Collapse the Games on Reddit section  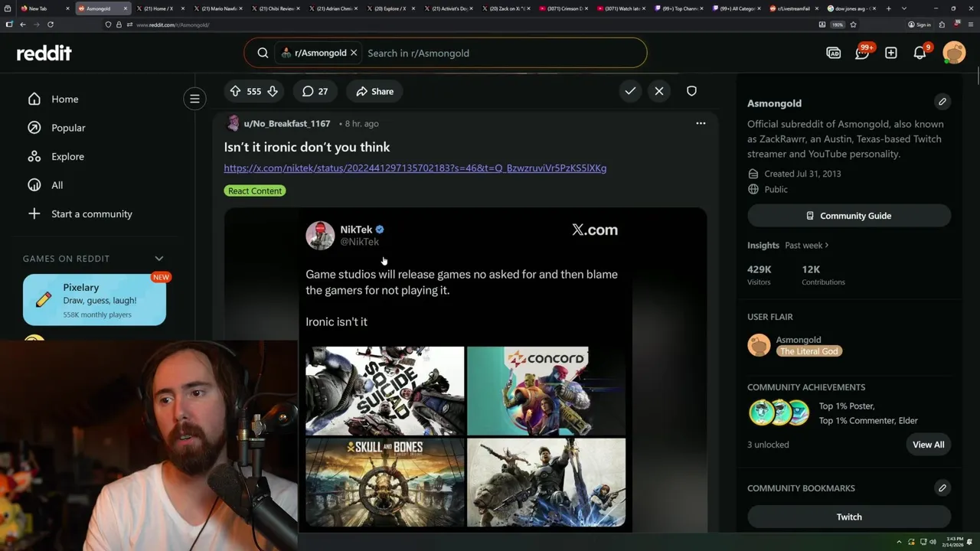[x=159, y=259]
